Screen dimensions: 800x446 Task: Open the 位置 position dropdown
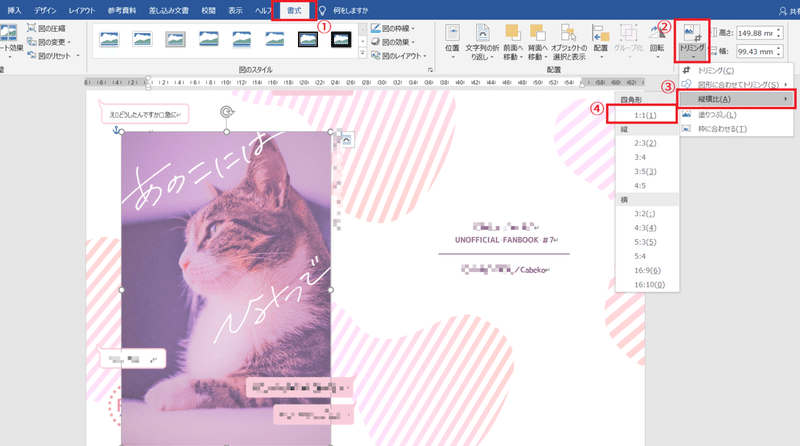(x=452, y=42)
